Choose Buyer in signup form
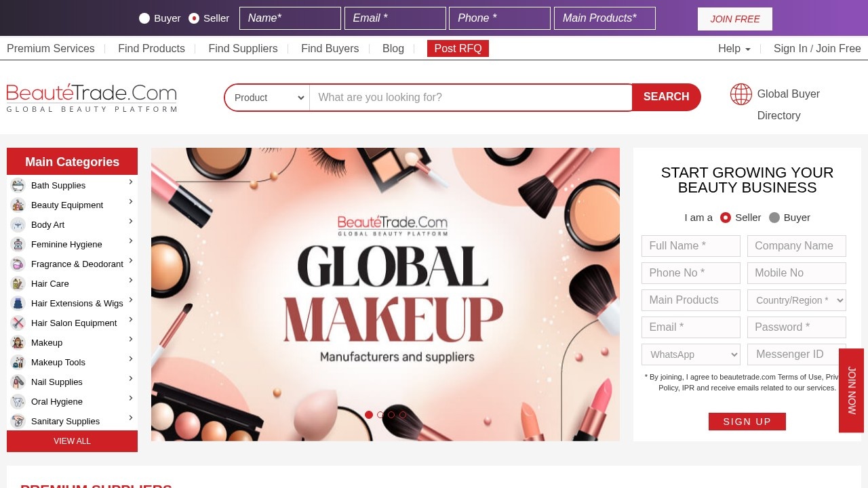 pyautogui.click(x=774, y=218)
